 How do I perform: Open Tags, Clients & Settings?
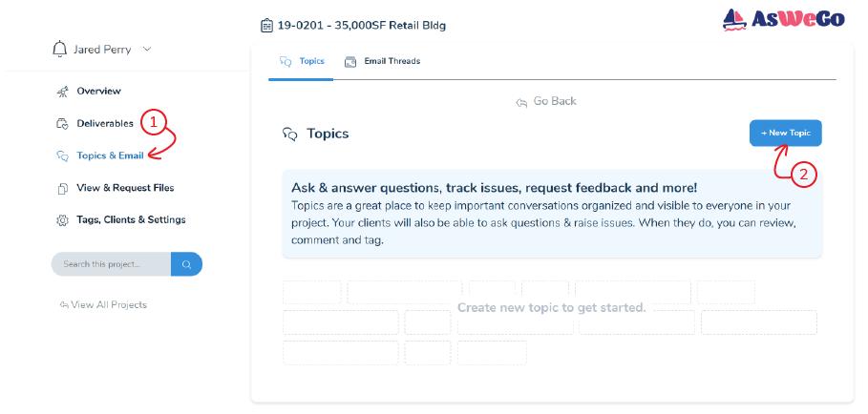pos(131,220)
